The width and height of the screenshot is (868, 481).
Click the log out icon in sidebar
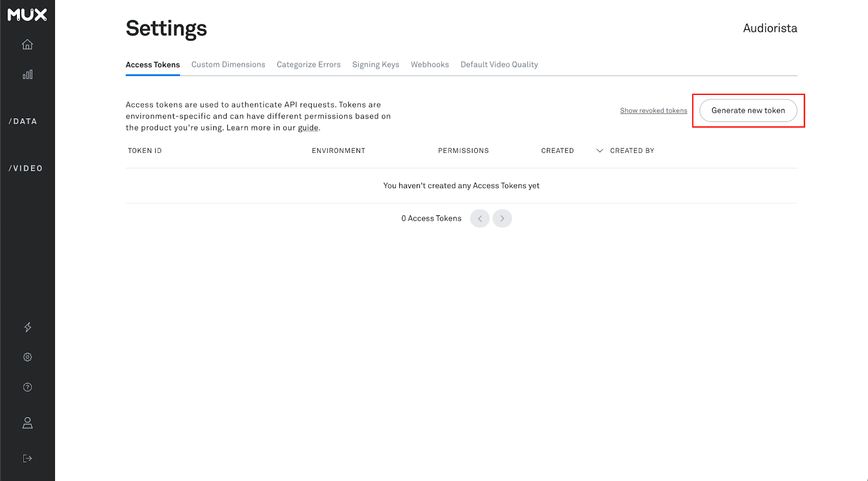point(27,458)
